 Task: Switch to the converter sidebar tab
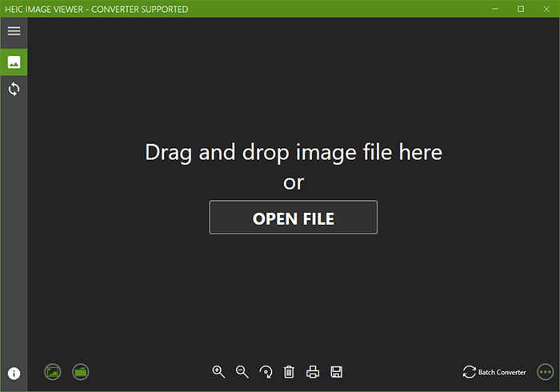point(14,89)
